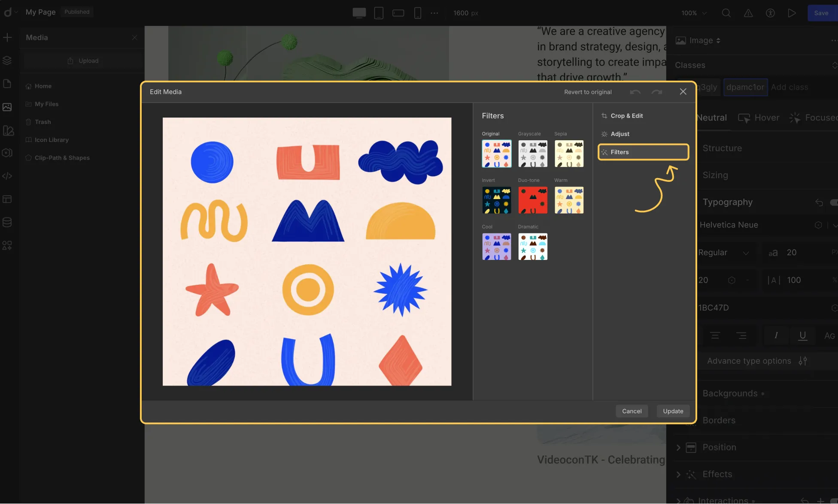Apply the Warm filter thumbnail

click(x=569, y=200)
